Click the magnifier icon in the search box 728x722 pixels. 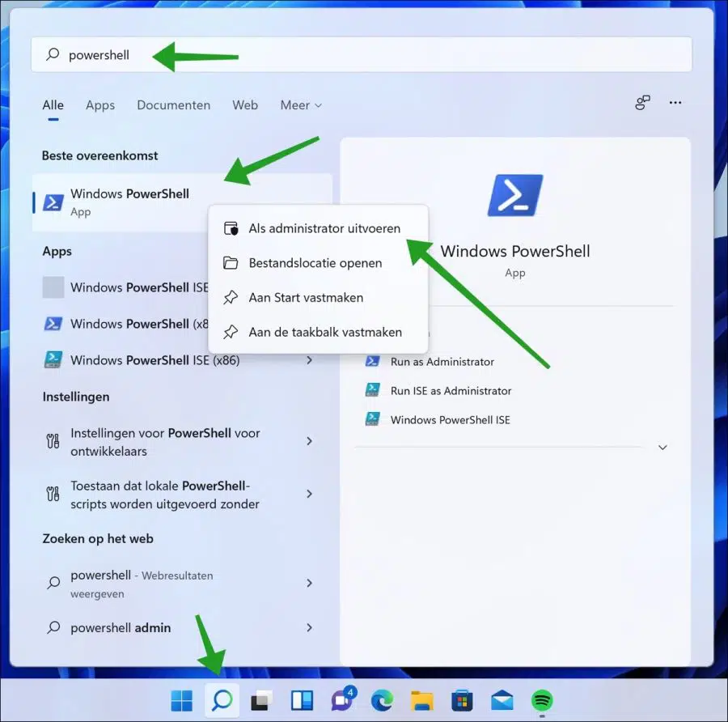coord(53,54)
